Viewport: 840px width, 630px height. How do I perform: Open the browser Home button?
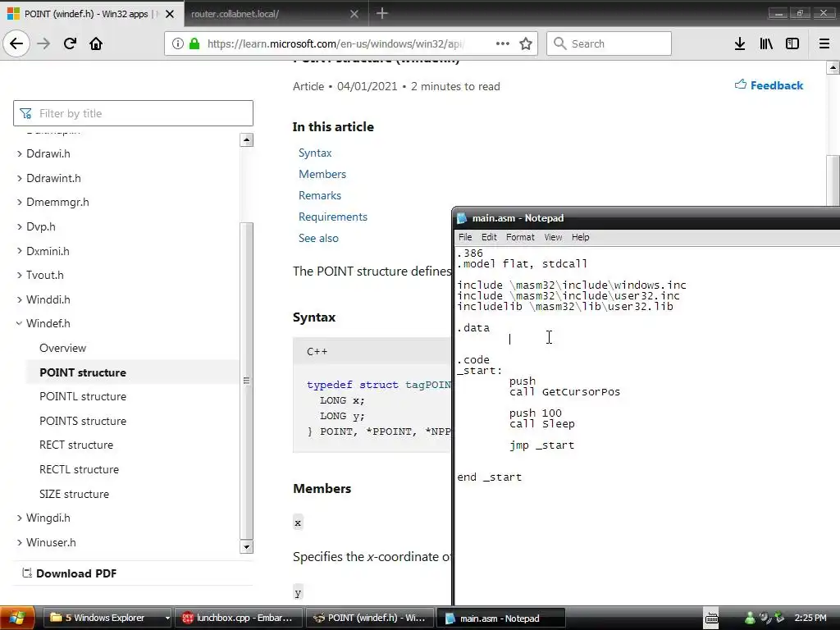pyautogui.click(x=96, y=43)
